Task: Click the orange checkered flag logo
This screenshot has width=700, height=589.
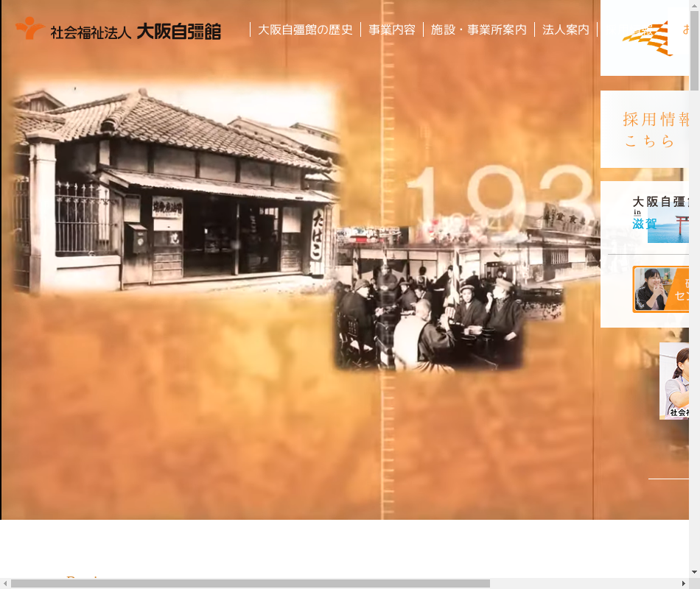Action: pyautogui.click(x=648, y=38)
